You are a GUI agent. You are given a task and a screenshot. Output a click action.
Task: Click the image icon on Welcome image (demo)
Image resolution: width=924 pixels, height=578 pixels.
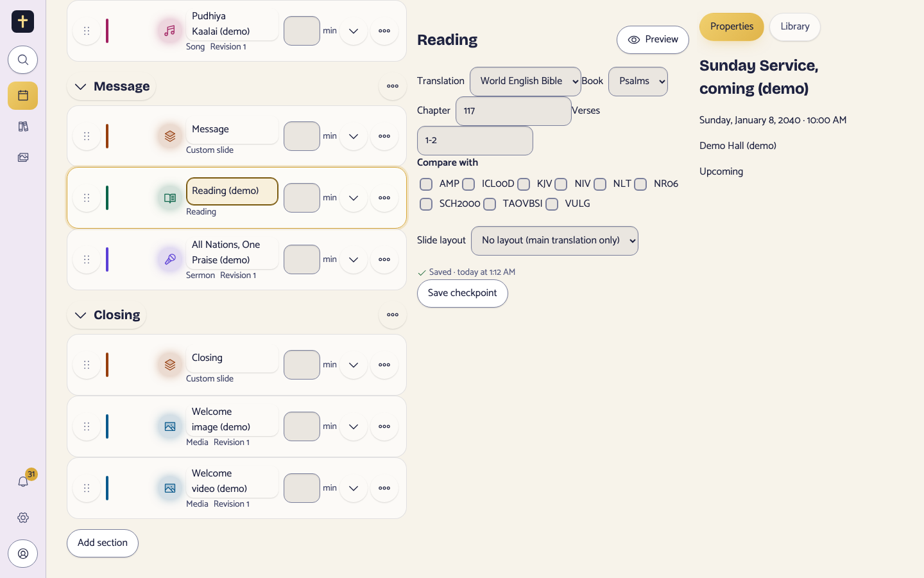[170, 426]
